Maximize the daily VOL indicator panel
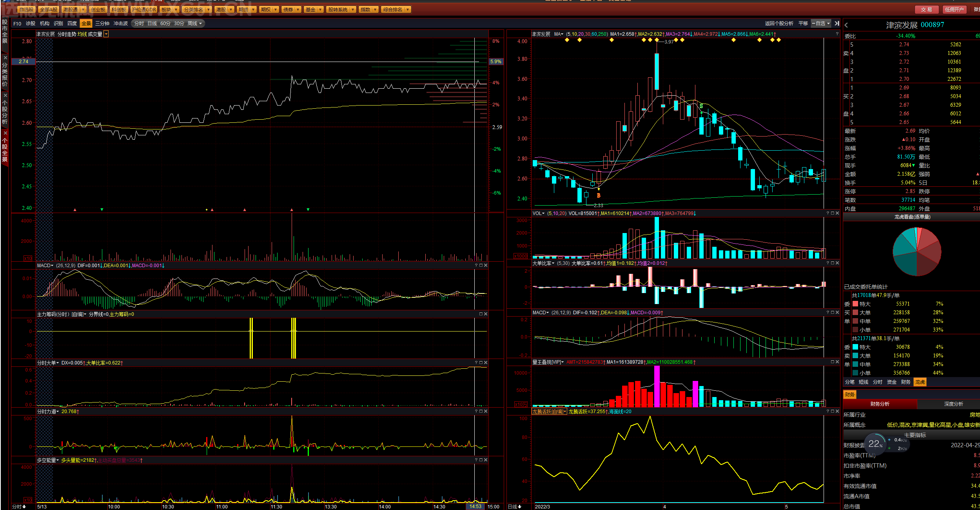The height and width of the screenshot is (510, 980). coord(833,213)
